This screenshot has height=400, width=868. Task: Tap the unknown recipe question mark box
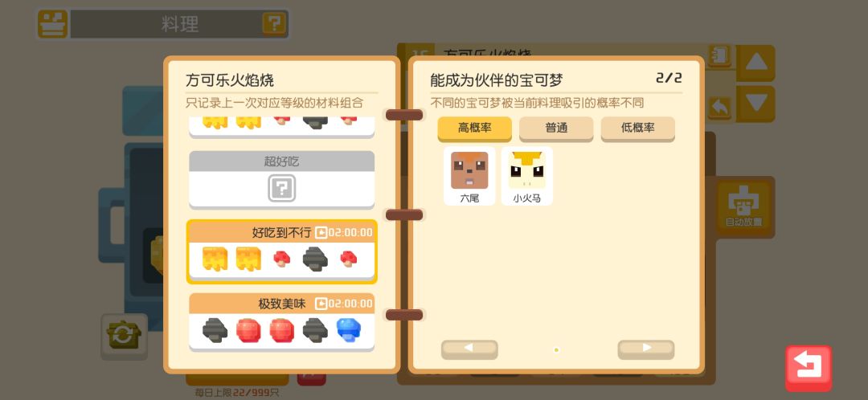click(282, 189)
